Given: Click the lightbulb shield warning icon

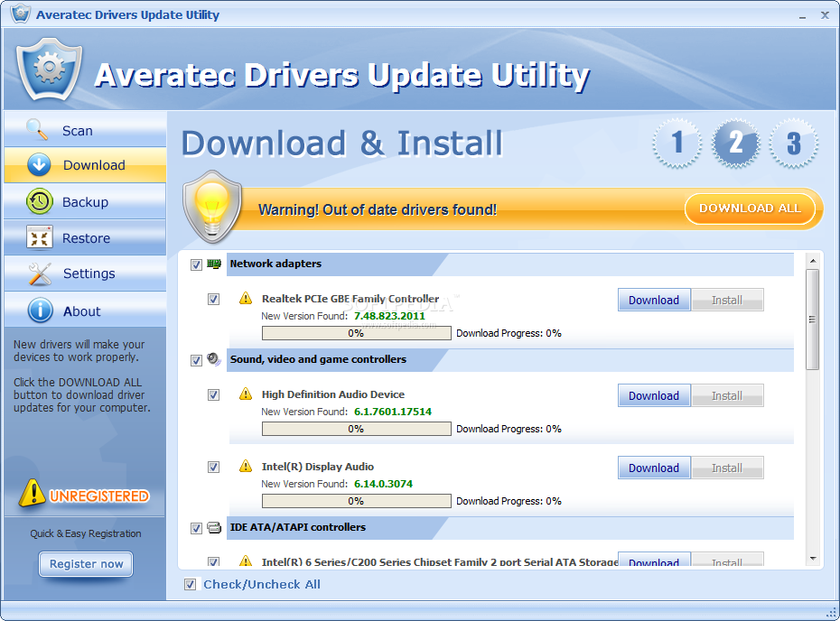Looking at the screenshot, I should [212, 207].
